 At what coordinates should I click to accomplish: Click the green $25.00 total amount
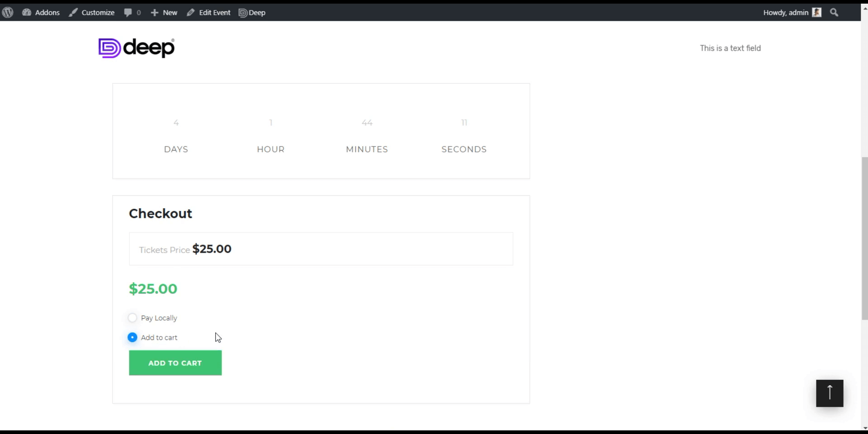[x=153, y=289]
